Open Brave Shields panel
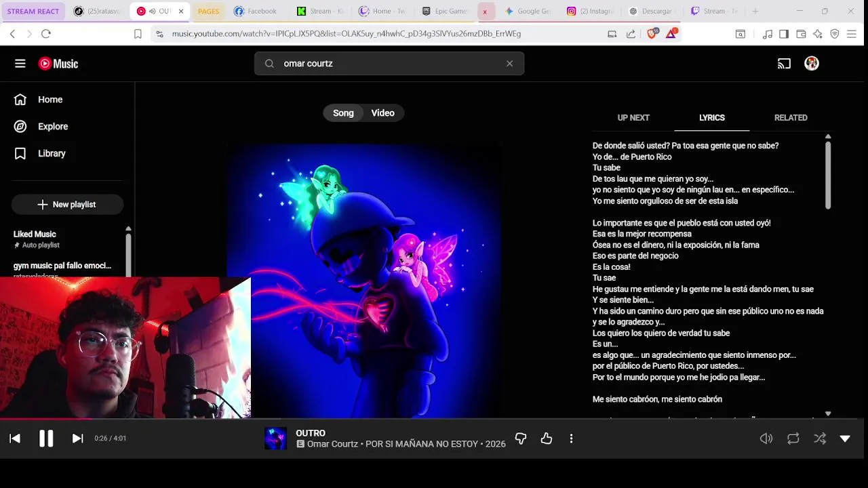This screenshot has height=488, width=868. click(x=652, y=34)
